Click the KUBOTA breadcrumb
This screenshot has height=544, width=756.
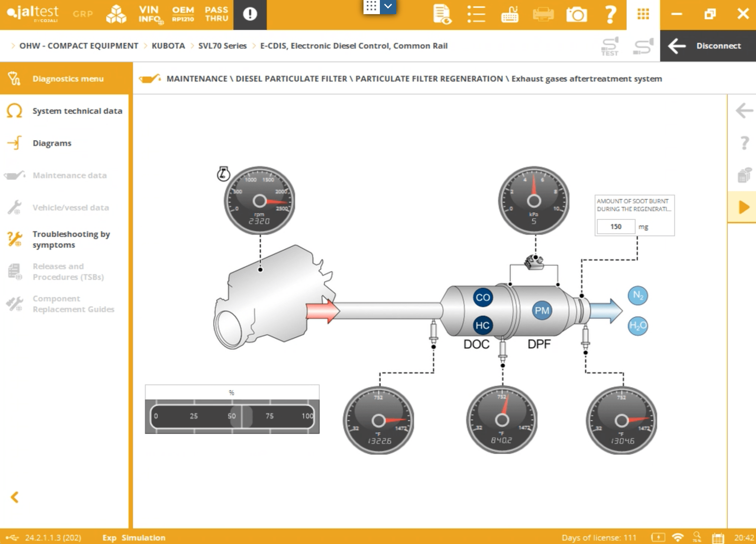coord(168,46)
